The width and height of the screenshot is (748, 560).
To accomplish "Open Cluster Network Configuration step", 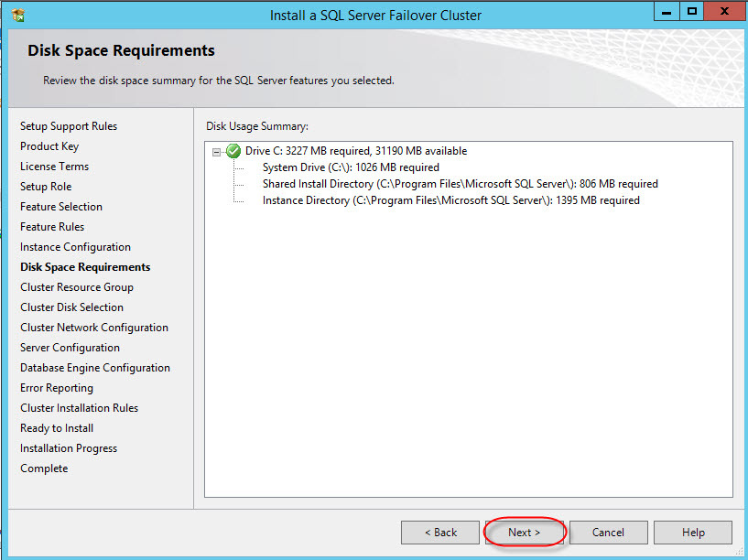I will (x=94, y=328).
